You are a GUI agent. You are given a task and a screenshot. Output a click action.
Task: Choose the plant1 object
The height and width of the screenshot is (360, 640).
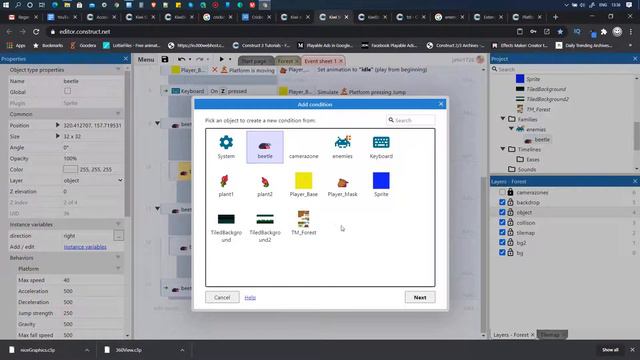(226, 185)
